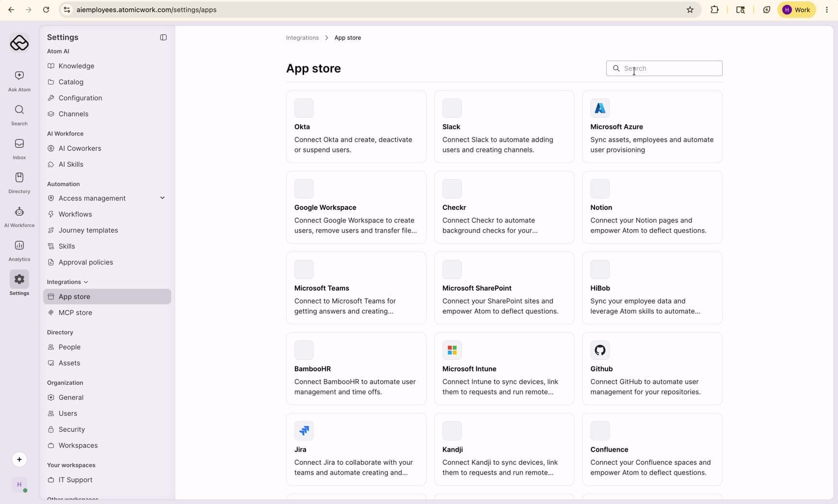Open the Okta app card
Viewport: 838px width, 504px height.
(x=356, y=126)
